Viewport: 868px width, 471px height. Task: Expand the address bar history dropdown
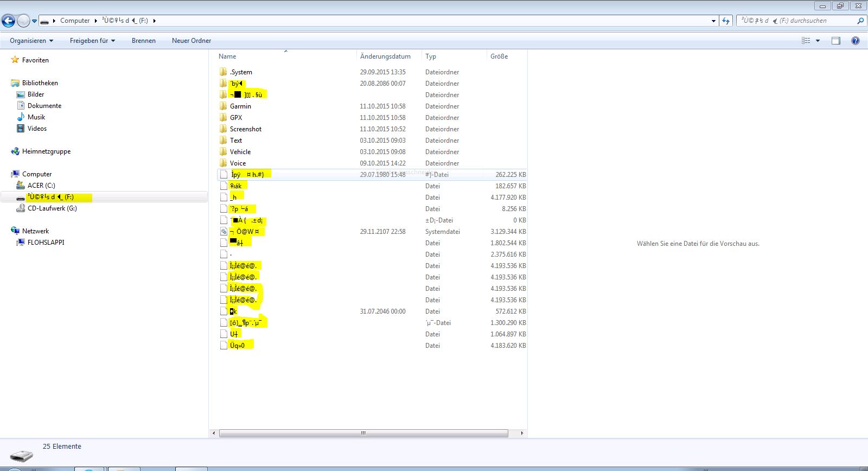pos(713,21)
